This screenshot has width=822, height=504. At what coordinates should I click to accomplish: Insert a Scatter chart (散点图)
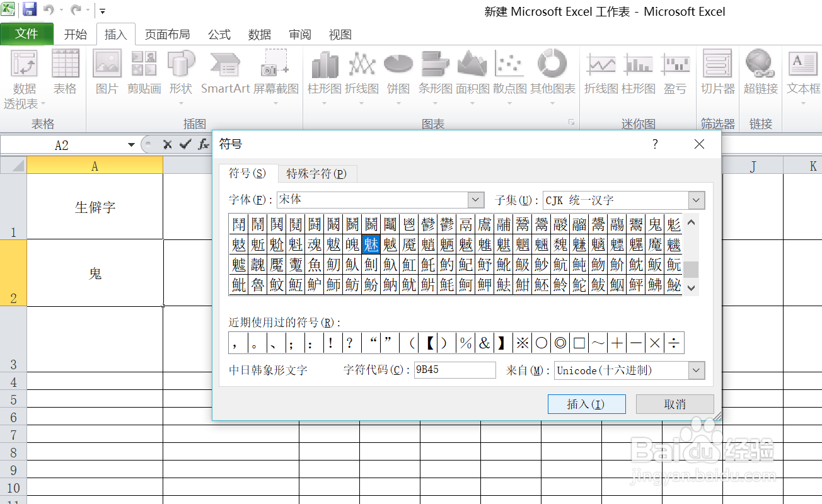pos(510,77)
